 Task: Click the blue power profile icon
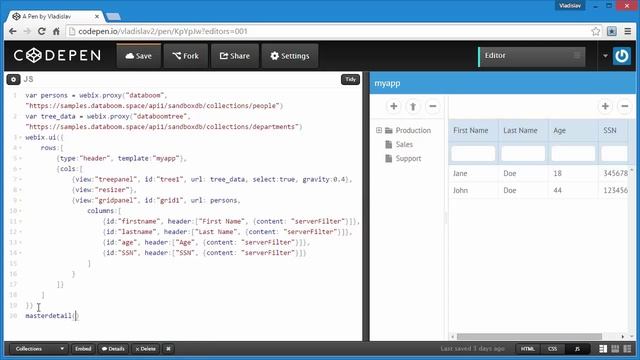pos(622,56)
